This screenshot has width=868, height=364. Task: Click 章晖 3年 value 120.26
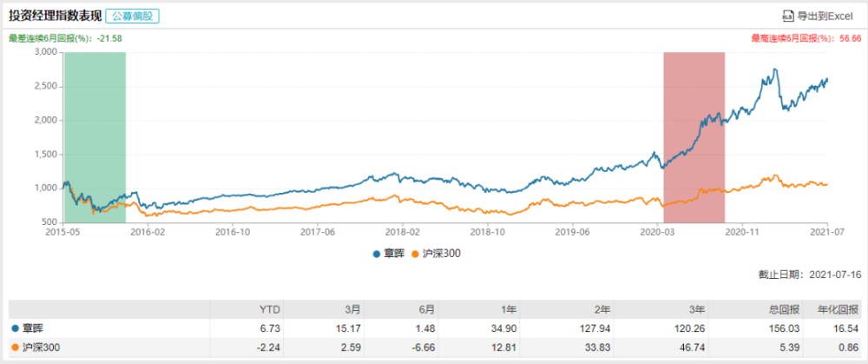click(x=688, y=328)
